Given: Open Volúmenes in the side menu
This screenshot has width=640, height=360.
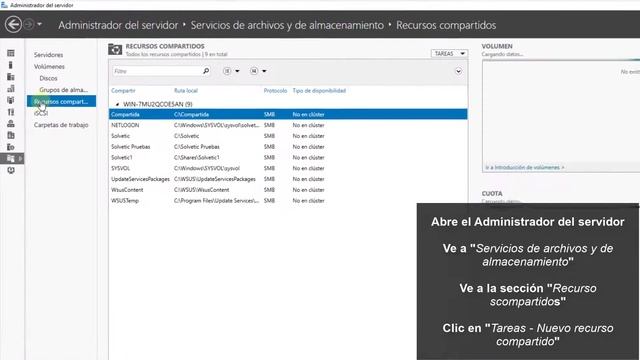Looking at the screenshot, I should (x=49, y=67).
